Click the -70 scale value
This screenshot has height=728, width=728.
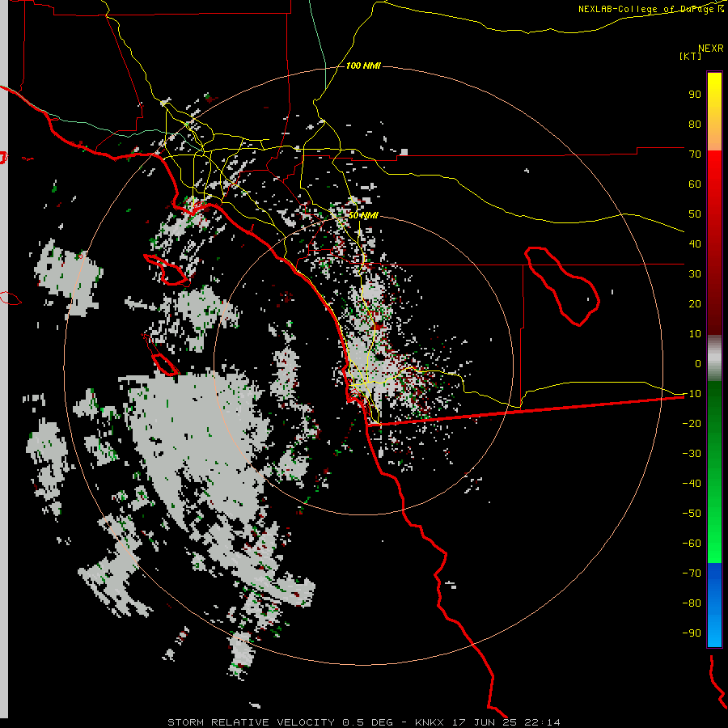[692, 574]
